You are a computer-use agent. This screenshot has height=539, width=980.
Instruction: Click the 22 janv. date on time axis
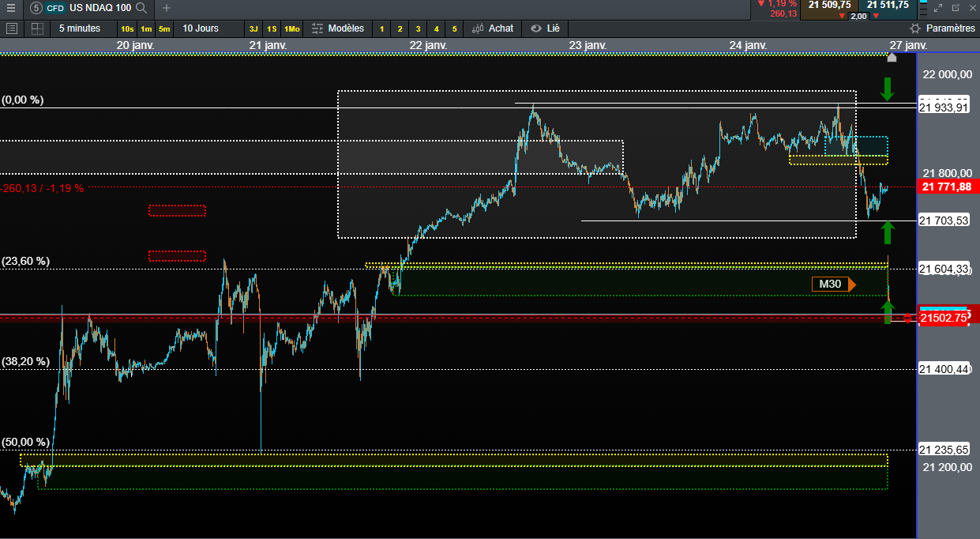coord(428,46)
